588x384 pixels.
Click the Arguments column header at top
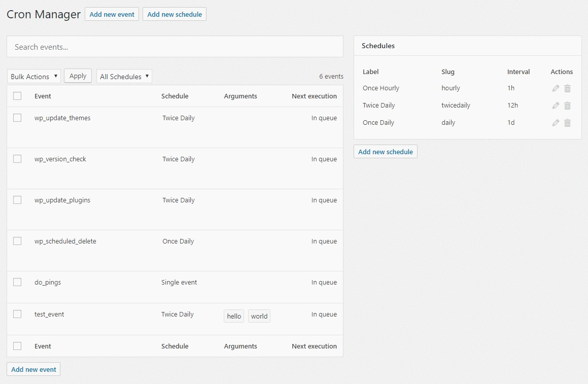240,96
